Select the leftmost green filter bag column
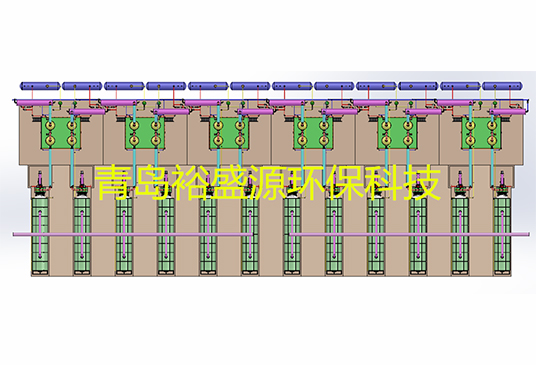 click(40, 236)
